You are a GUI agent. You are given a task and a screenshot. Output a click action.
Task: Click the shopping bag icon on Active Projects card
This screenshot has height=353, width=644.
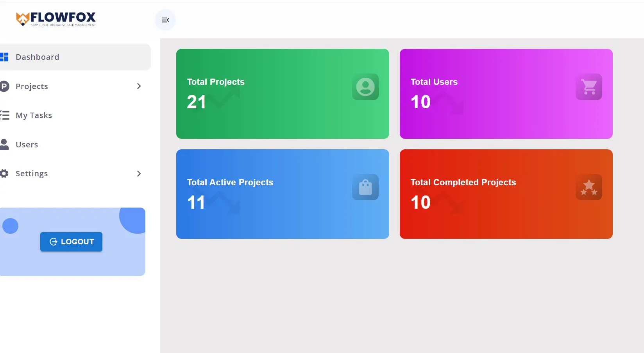coord(365,187)
